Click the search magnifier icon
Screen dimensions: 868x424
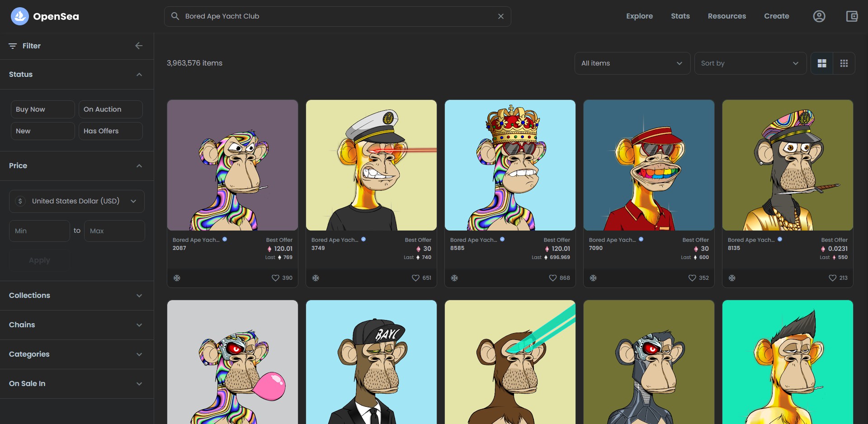coord(175,16)
